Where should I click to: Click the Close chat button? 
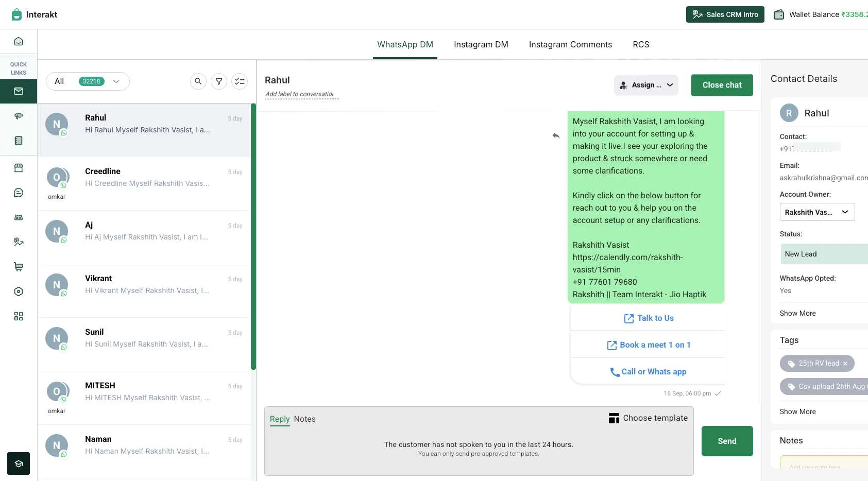722,85
